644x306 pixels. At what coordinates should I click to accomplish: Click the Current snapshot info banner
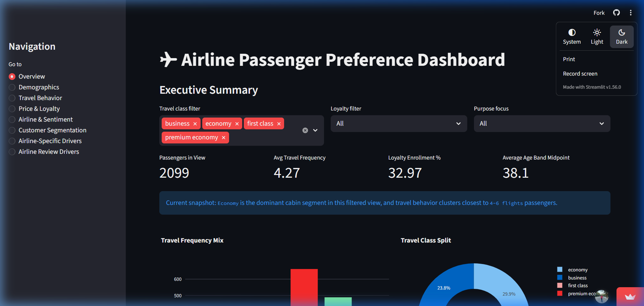(385, 203)
